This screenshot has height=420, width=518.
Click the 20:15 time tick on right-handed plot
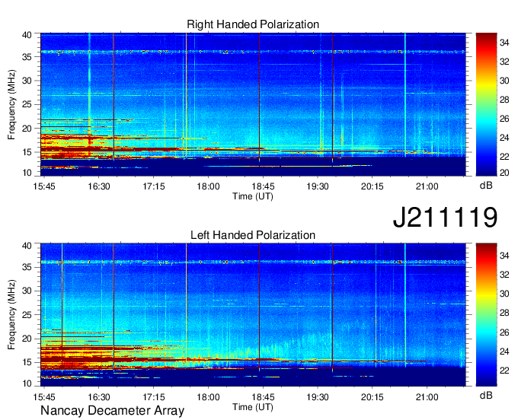click(x=373, y=186)
